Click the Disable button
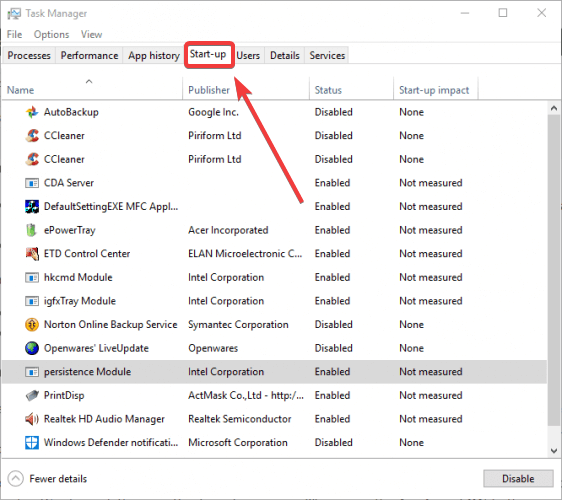The image size is (562, 500). [x=518, y=478]
